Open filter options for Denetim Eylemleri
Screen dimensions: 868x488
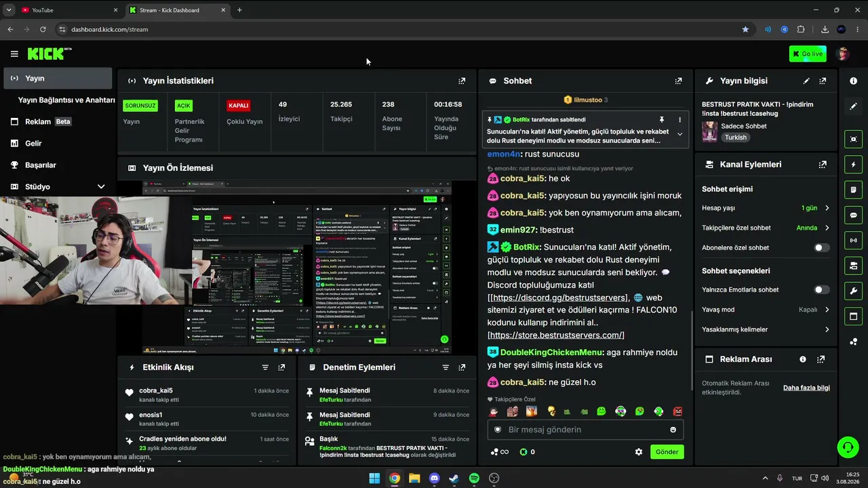[446, 367]
